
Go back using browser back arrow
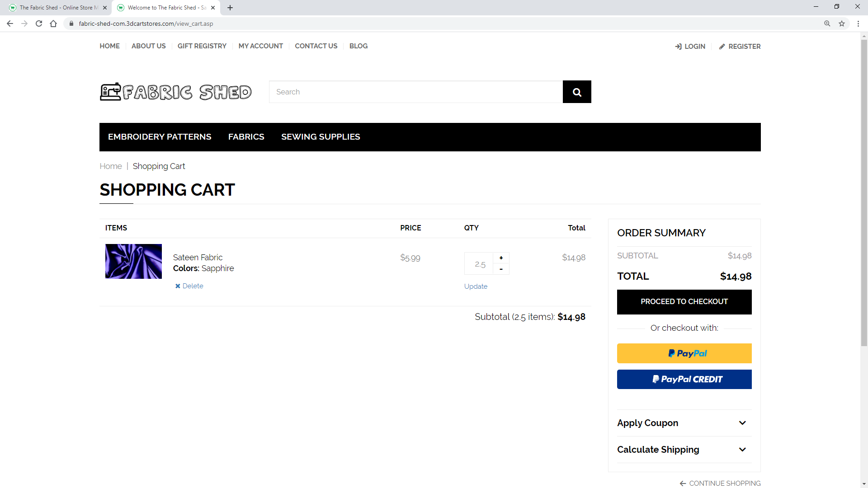(10, 23)
